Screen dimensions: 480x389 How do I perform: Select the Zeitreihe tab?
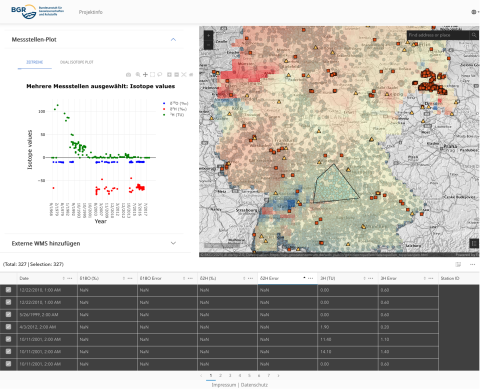(35, 62)
